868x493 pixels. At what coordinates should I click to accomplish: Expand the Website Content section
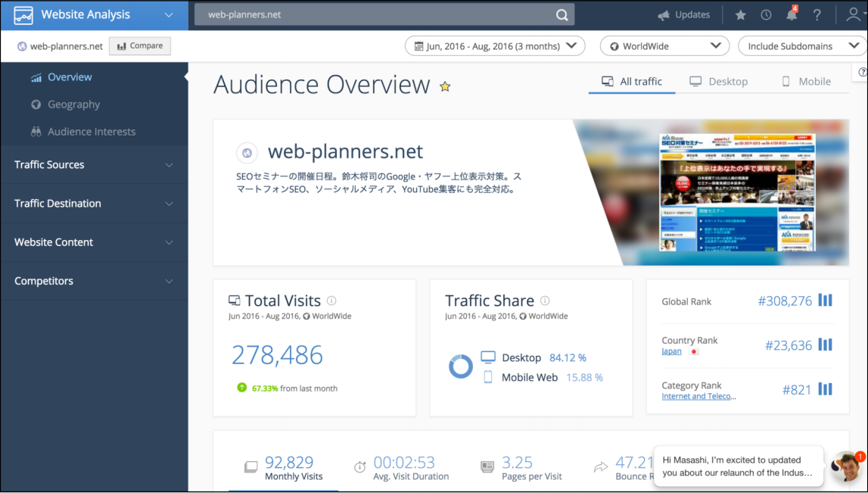coord(94,242)
